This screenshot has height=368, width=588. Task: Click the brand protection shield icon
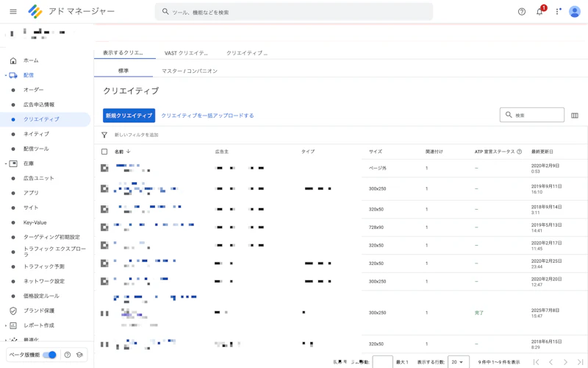(13, 311)
